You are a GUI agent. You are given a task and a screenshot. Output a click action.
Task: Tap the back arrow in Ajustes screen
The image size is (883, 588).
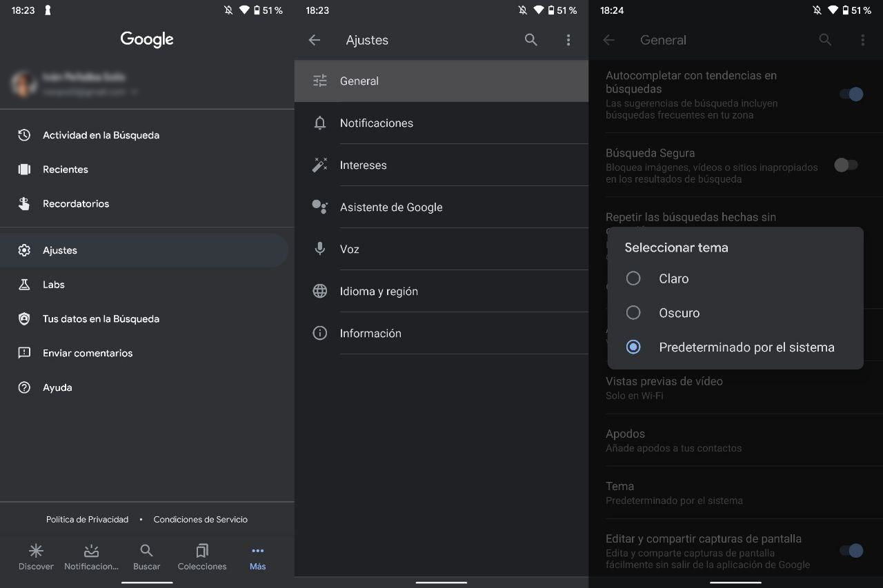[x=315, y=40]
